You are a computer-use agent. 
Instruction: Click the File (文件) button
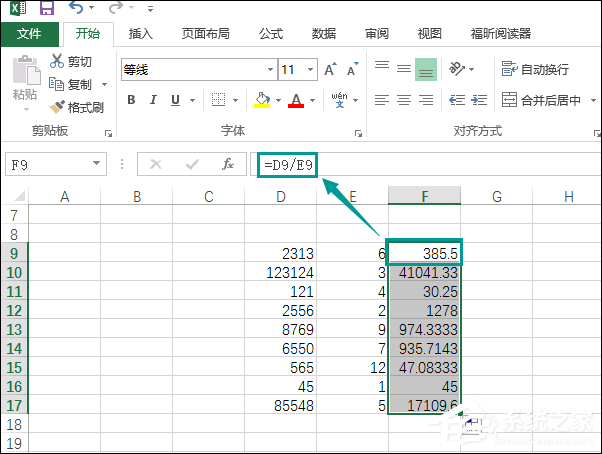(29, 33)
